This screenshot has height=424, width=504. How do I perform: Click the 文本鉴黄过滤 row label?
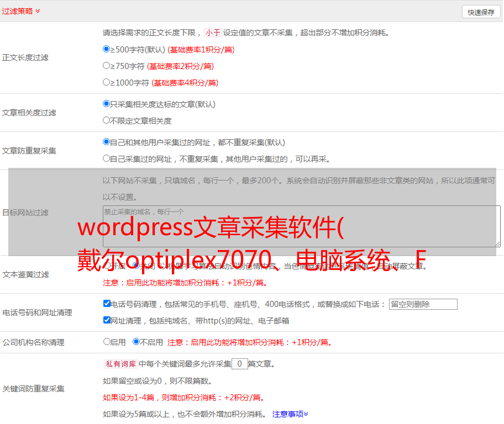pyautogui.click(x=26, y=274)
